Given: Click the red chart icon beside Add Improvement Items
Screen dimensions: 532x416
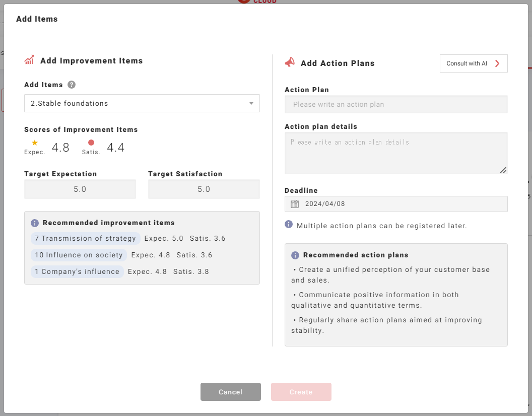Looking at the screenshot, I should pyautogui.click(x=29, y=60).
